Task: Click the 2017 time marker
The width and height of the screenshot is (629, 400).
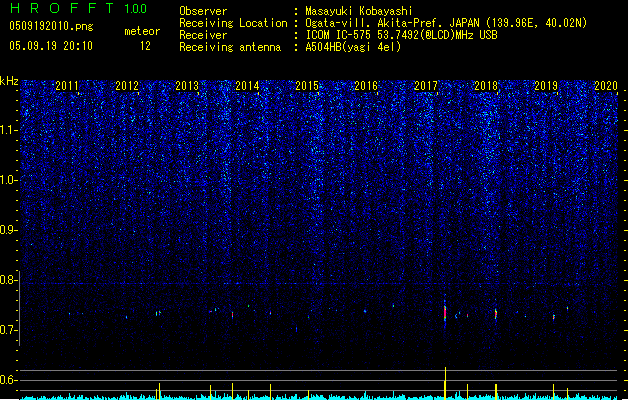Action: pos(426,86)
